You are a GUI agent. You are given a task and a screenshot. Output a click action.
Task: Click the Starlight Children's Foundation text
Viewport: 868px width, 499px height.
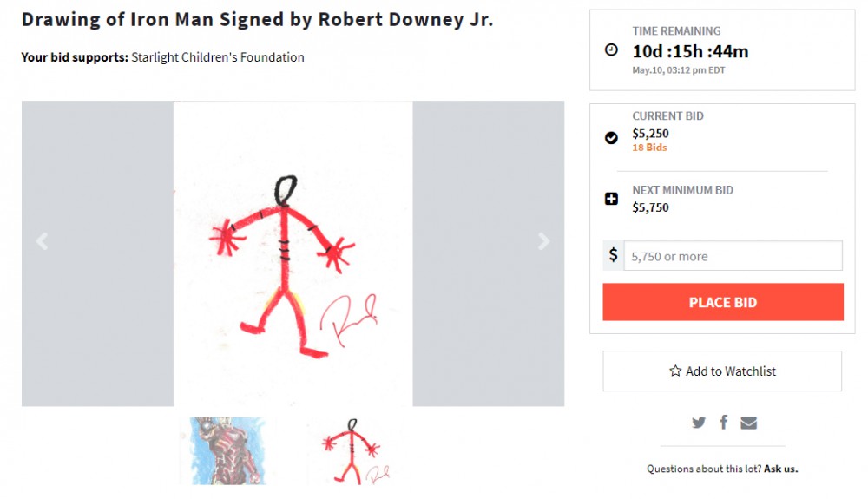218,57
